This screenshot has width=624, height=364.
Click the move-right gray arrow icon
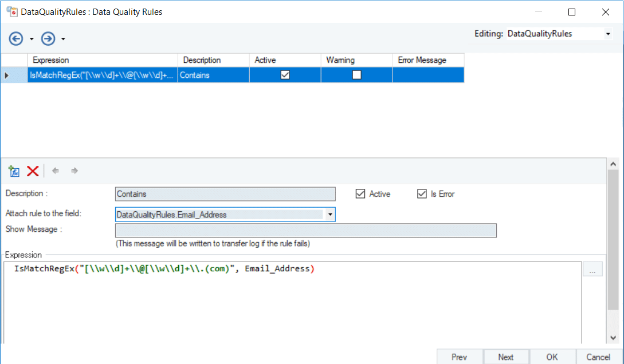click(x=74, y=171)
